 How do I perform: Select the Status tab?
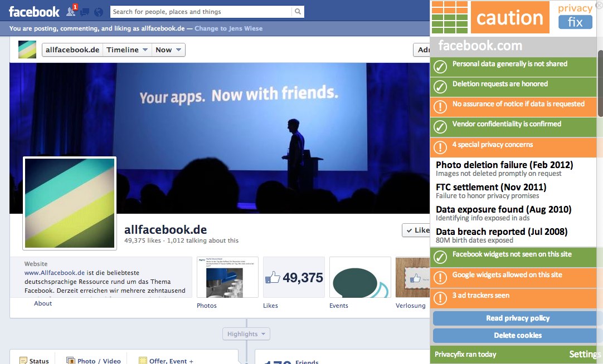coord(34,361)
